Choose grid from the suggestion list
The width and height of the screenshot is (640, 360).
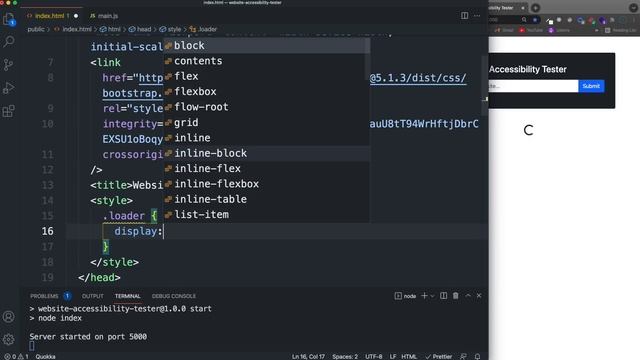pos(266,122)
